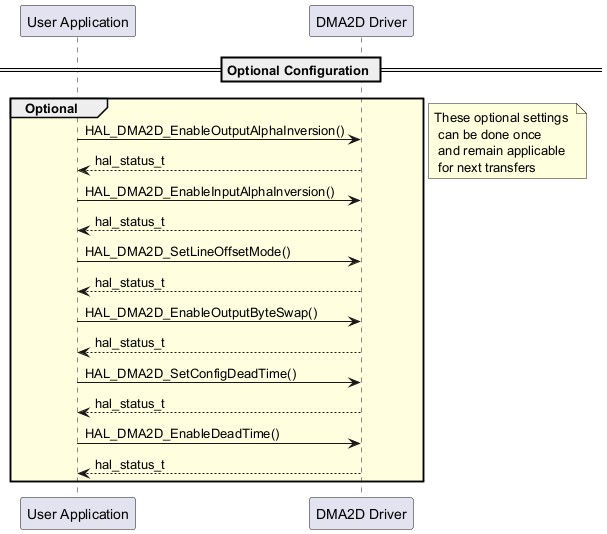This screenshot has width=607, height=534.
Task: Select the HAL_DMA2D_SetLineOffsetMode() message text
Action: tap(188, 251)
